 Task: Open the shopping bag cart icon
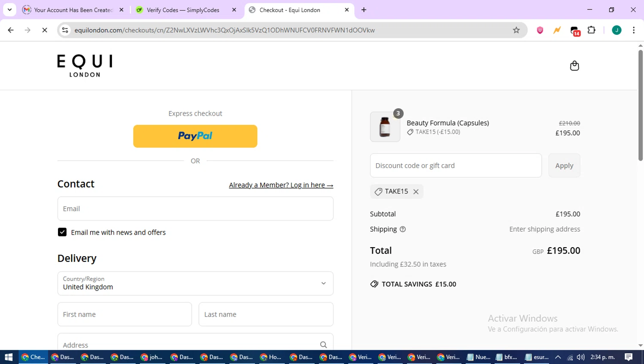click(x=574, y=66)
